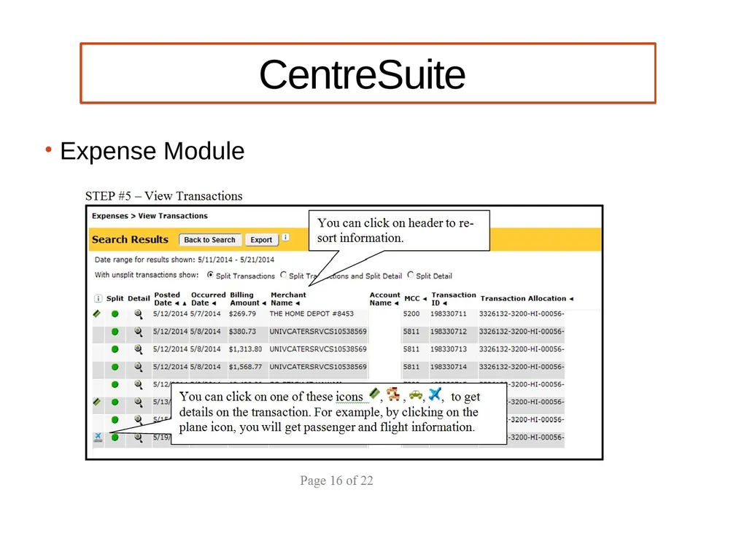Viewport: 747px width, 560px height.
Task: Click the info icon next to Export
Action: pos(285,237)
